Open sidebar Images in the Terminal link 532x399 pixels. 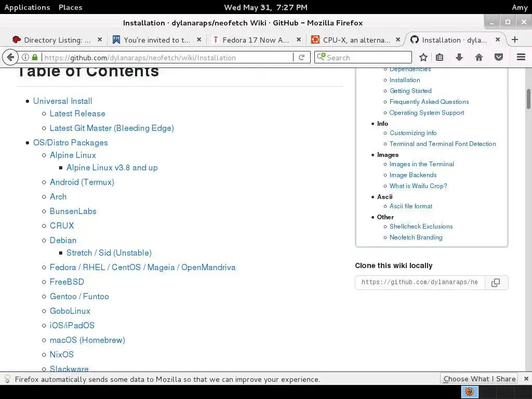tap(421, 164)
